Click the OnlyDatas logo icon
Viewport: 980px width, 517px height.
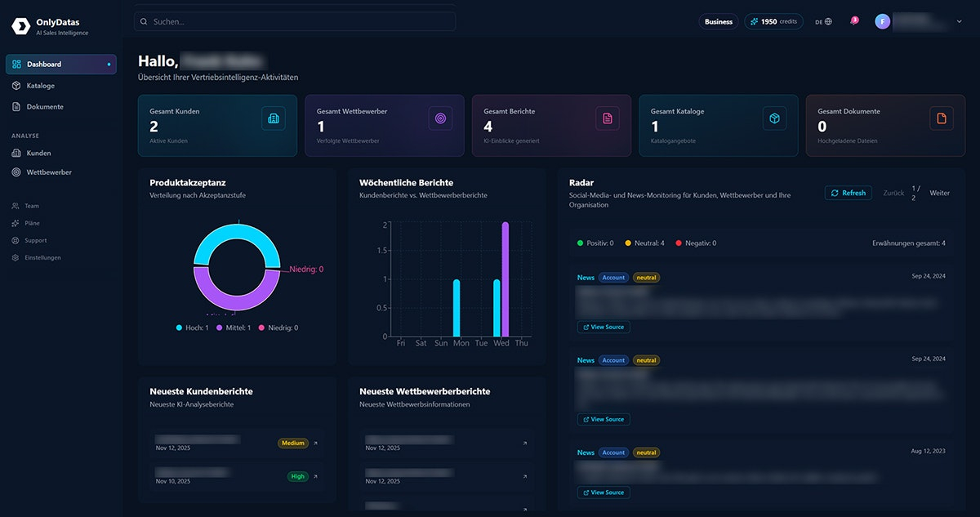[x=20, y=27]
